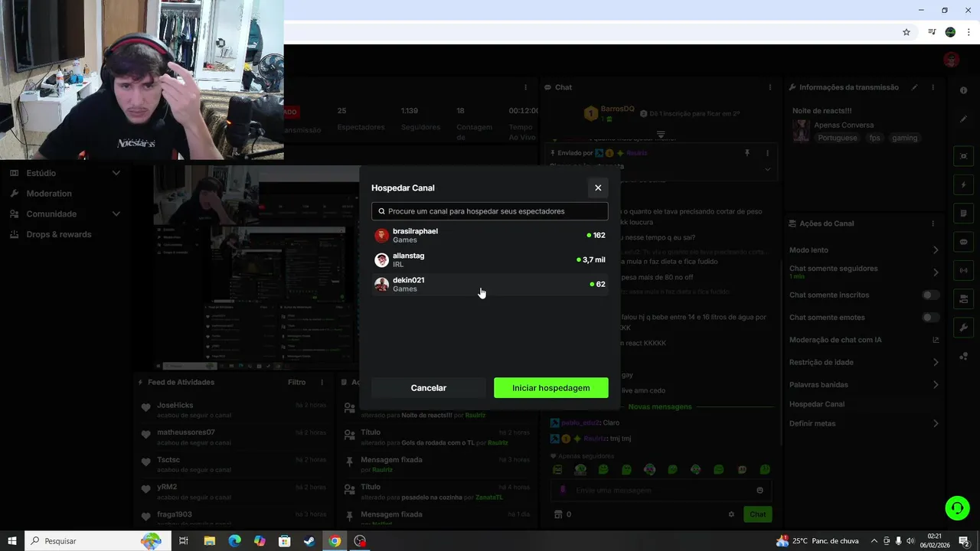Toggle Chat somente inscritos switch
Screen dimensions: 980x551
[x=930, y=295]
